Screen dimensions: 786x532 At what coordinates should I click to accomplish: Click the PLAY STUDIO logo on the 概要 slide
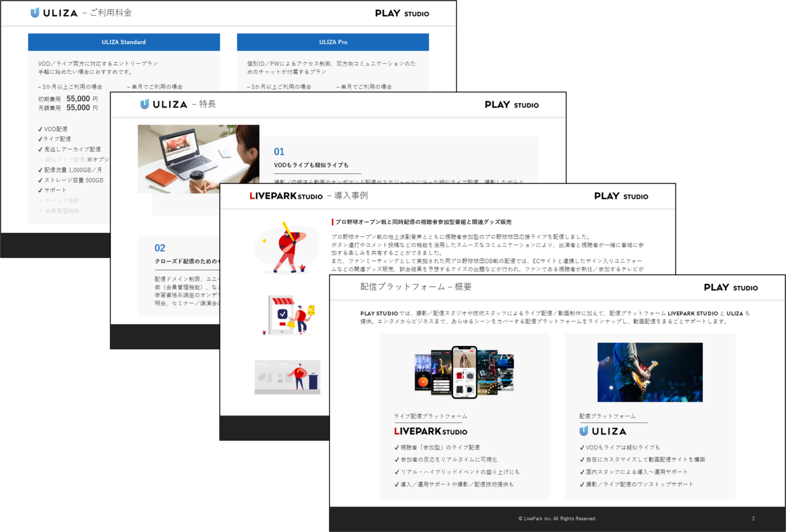point(731,287)
